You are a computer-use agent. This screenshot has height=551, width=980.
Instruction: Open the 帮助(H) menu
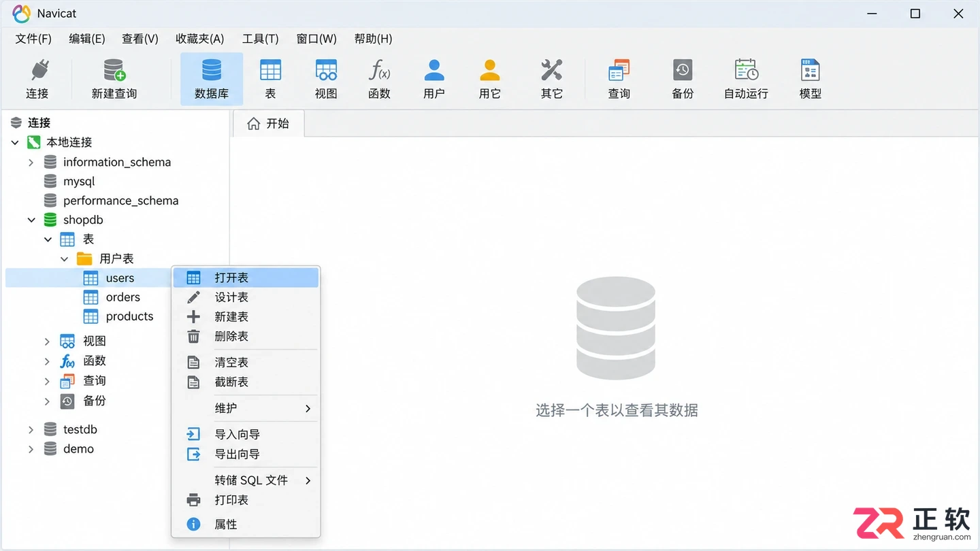click(373, 39)
